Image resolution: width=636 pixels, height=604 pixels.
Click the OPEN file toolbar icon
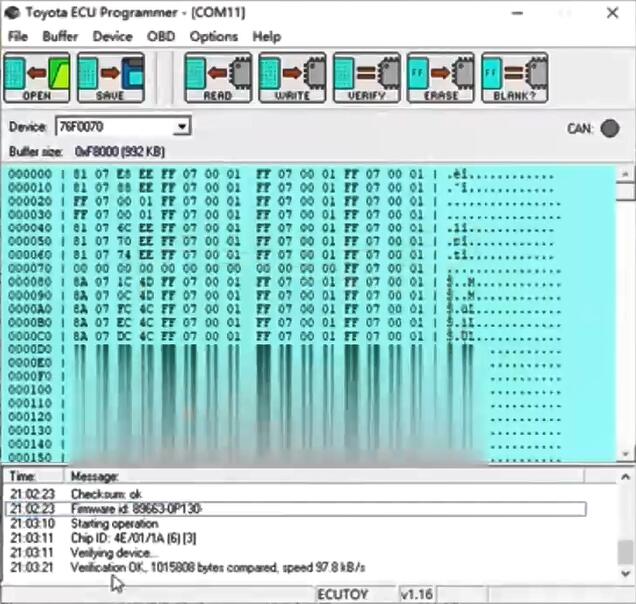[37, 77]
